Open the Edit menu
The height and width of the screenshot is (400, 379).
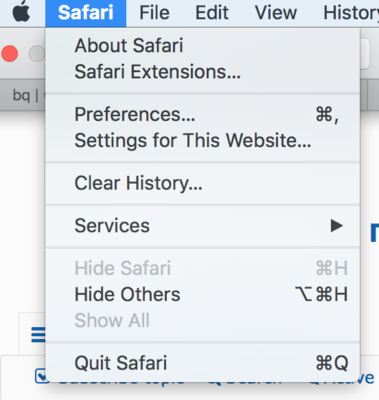[212, 13]
